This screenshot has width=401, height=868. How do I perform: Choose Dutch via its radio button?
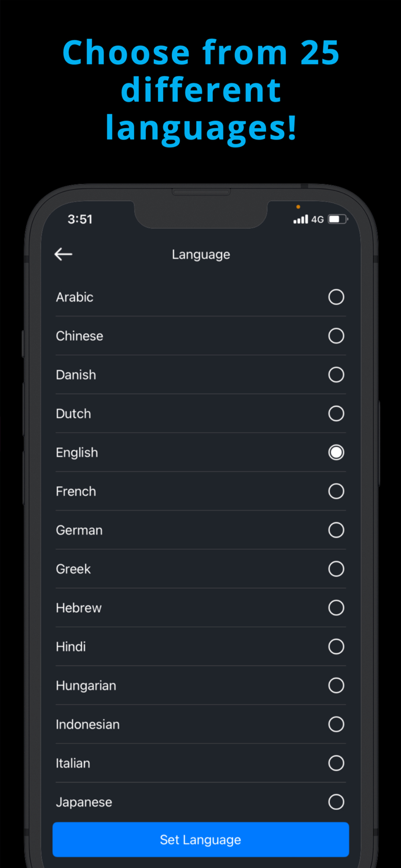pyautogui.click(x=336, y=413)
